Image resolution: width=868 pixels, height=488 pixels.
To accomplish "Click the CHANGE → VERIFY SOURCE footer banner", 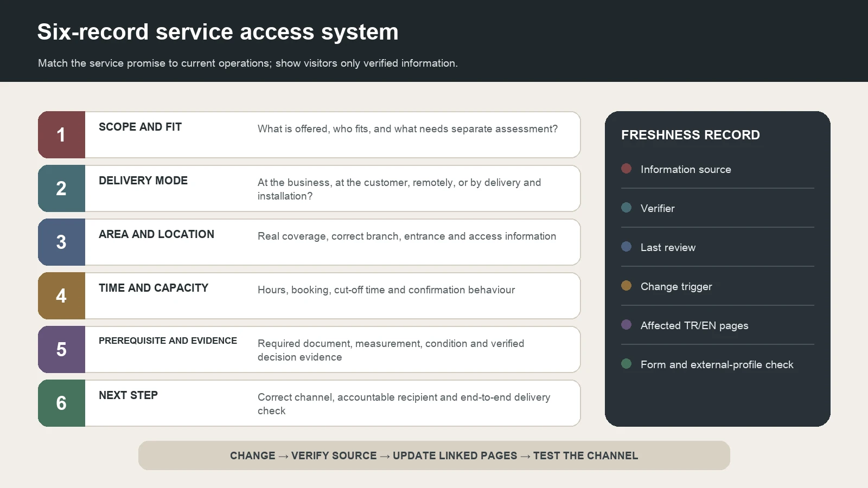I will 434,455.
